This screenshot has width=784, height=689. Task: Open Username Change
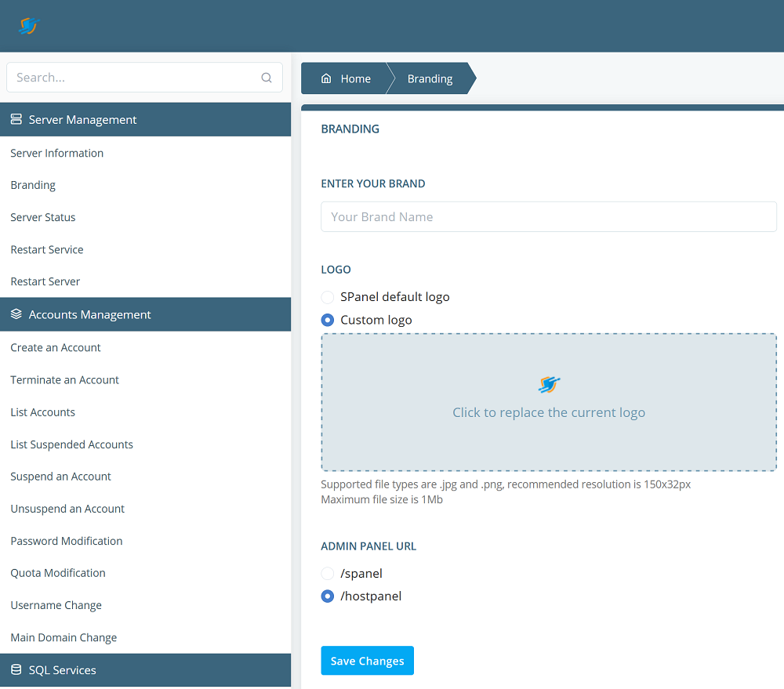56,605
